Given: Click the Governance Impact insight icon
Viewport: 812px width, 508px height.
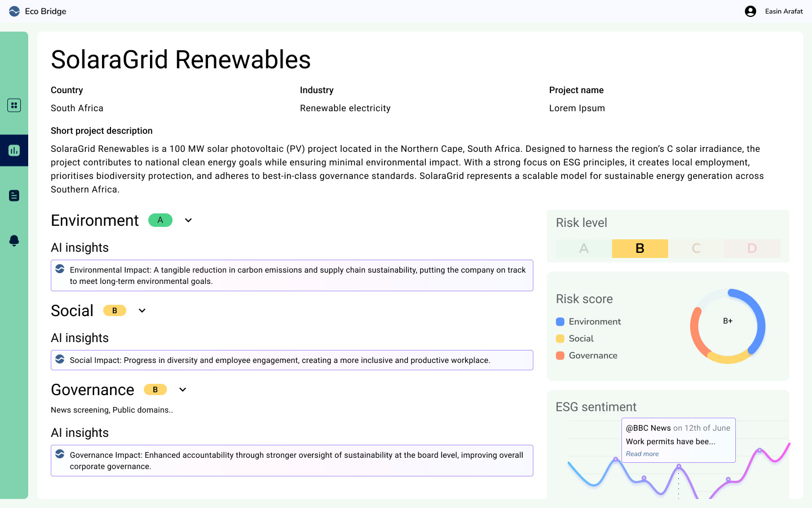Looking at the screenshot, I should pos(60,454).
